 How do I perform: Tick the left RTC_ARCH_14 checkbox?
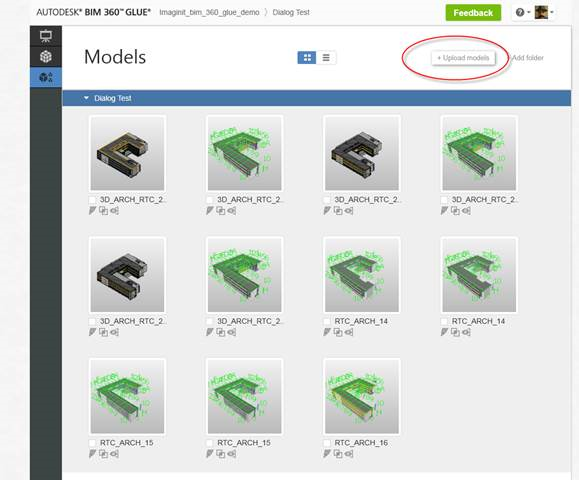(x=327, y=322)
